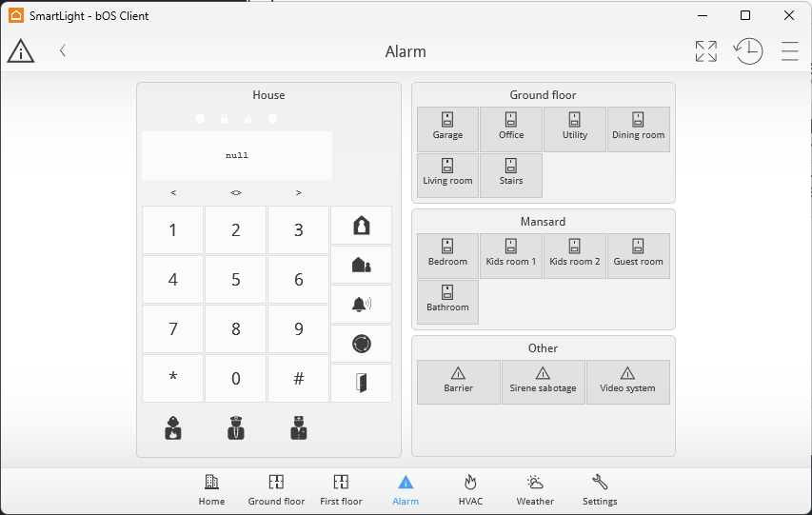Arm house away mode icon
The width and height of the screenshot is (812, 515).
362,265
